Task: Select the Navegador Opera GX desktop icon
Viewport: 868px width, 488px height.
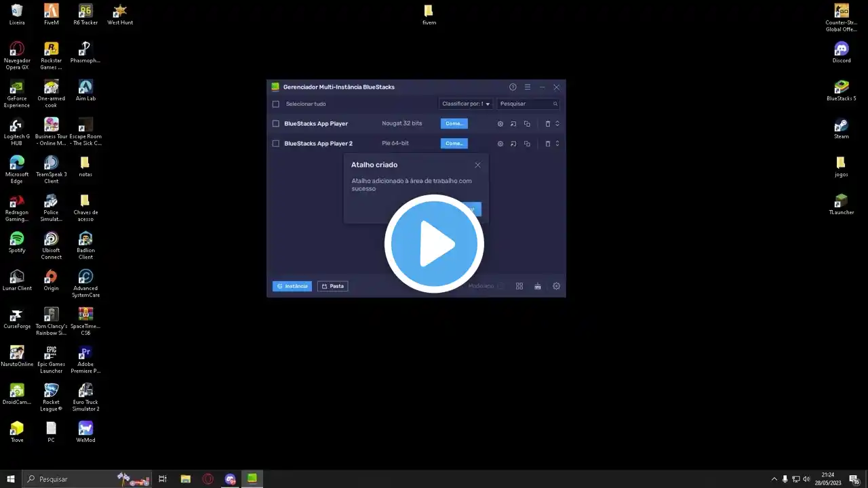Action: [x=17, y=56]
